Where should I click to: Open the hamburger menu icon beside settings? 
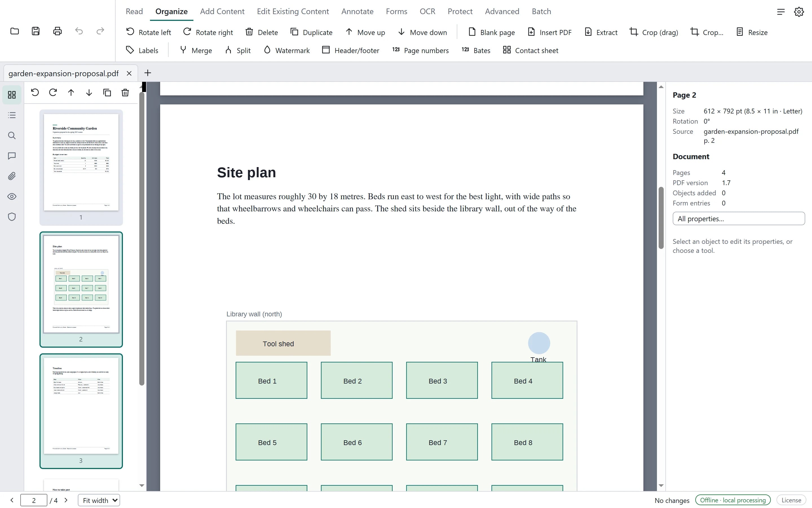781,12
